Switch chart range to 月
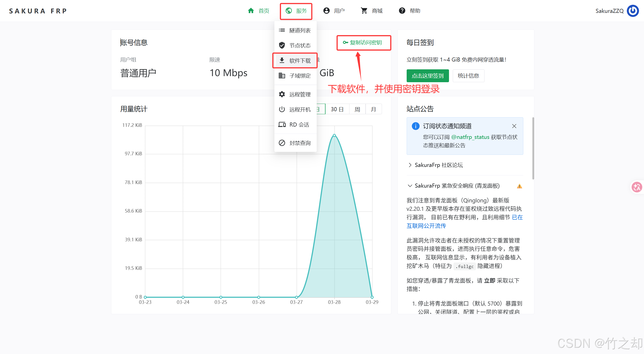The width and height of the screenshot is (644, 354). (373, 109)
